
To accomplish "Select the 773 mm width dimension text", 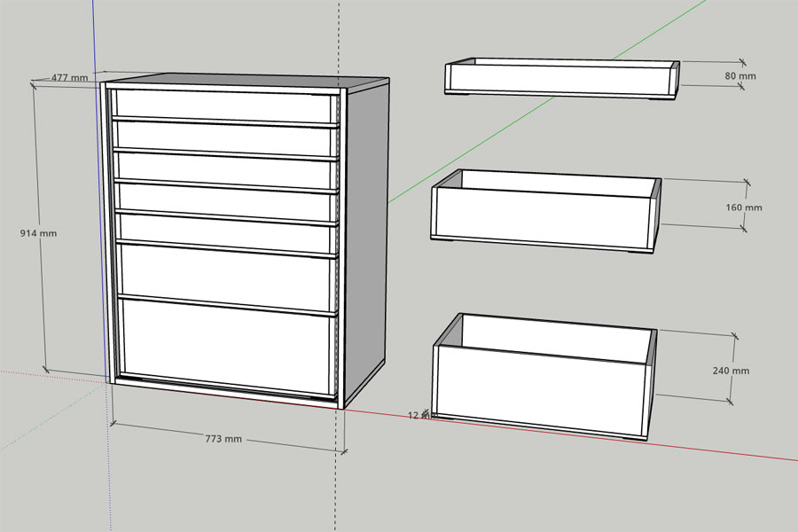I will [x=223, y=439].
